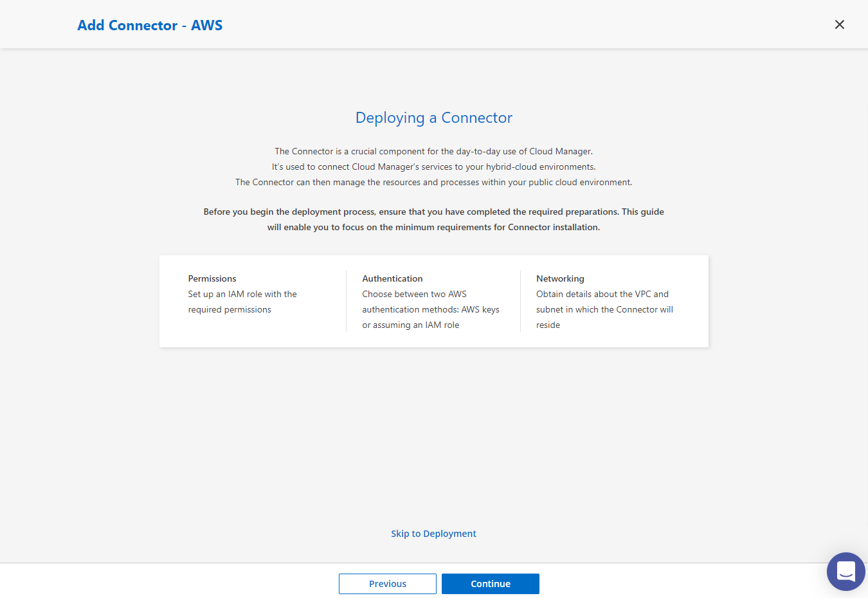The height and width of the screenshot is (598, 868).
Task: Click 'It's used to connect Cloud Manager's services' line
Action: [434, 167]
